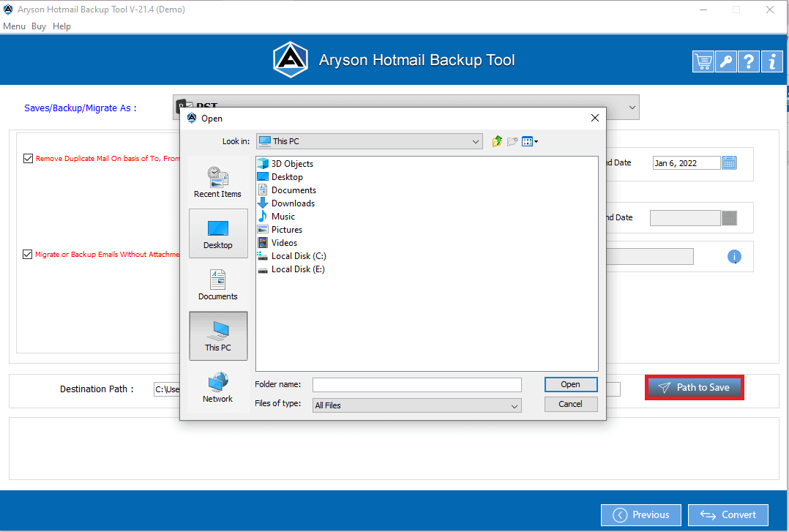
Task: Toggle Migrate or Backup Emails Without Attachments checkbox
Action: [28, 254]
